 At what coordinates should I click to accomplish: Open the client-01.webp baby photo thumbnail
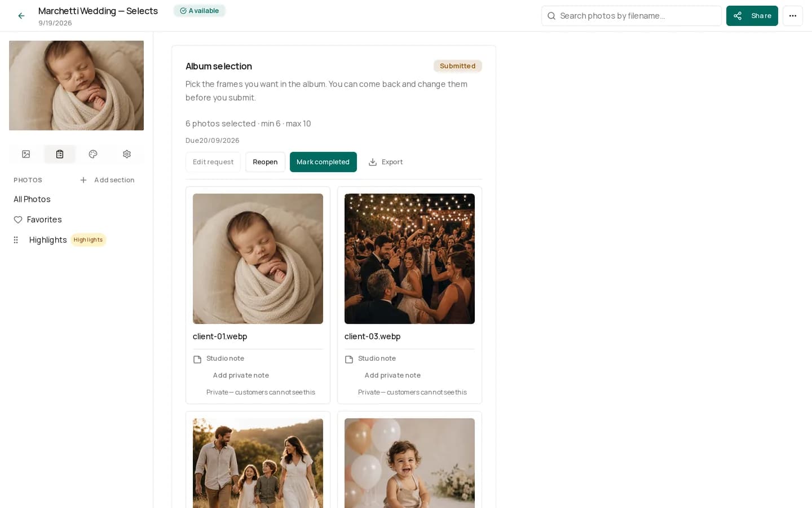258,259
